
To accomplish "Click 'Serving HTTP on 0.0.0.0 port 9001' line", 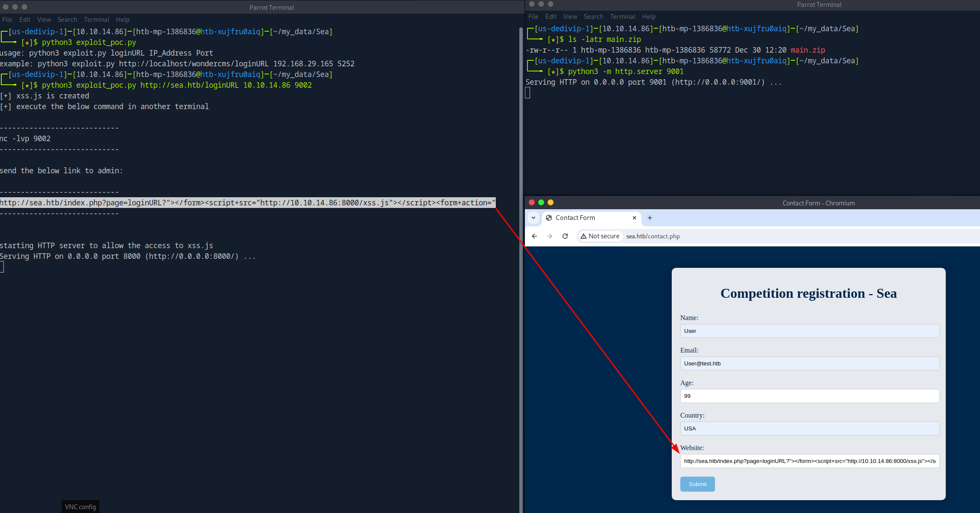I will 653,82.
